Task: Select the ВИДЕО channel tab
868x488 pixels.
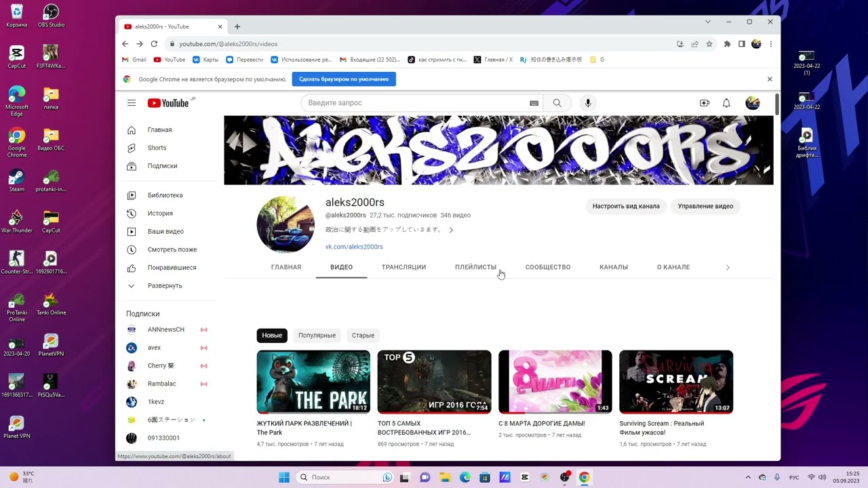Action: pos(341,267)
